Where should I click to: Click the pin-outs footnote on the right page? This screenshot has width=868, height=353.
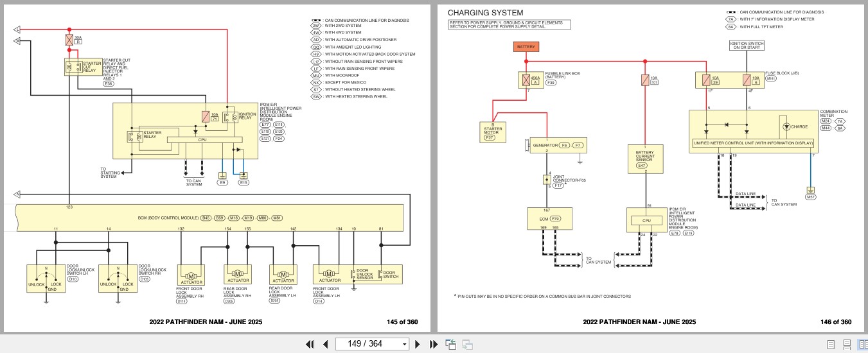click(x=542, y=297)
